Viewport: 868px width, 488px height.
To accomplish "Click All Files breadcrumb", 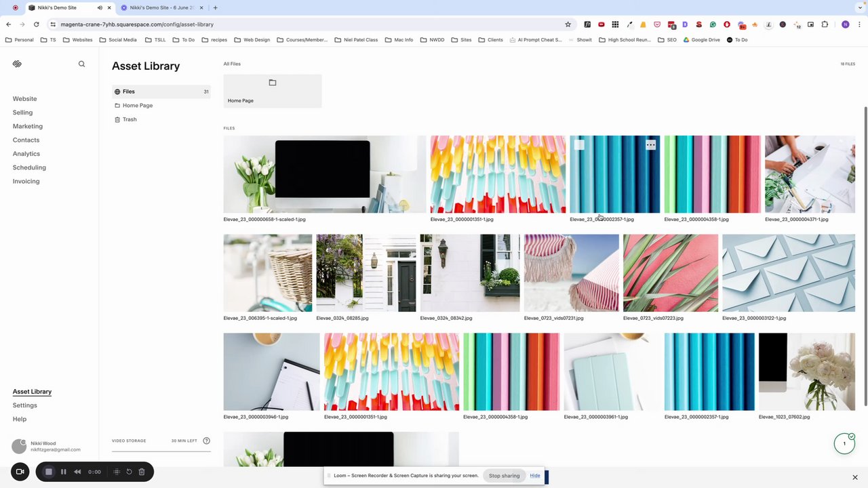I will pos(232,64).
